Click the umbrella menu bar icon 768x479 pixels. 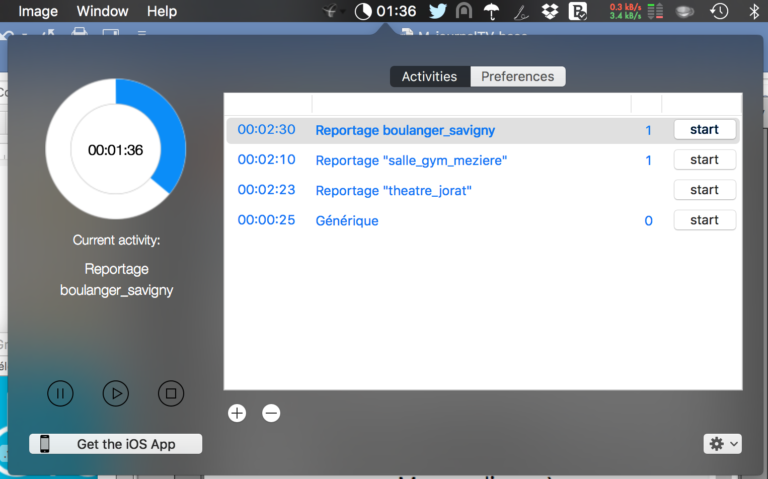pyautogui.click(x=492, y=12)
